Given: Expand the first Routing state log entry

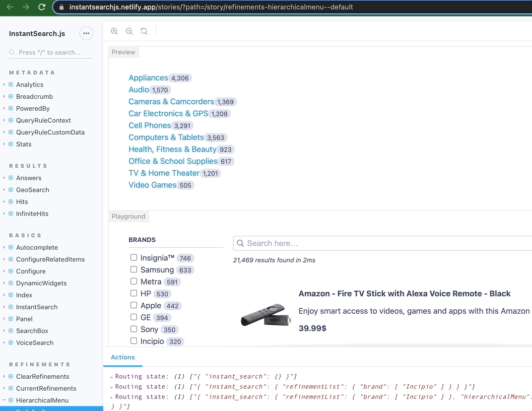Looking at the screenshot, I should 112,377.
